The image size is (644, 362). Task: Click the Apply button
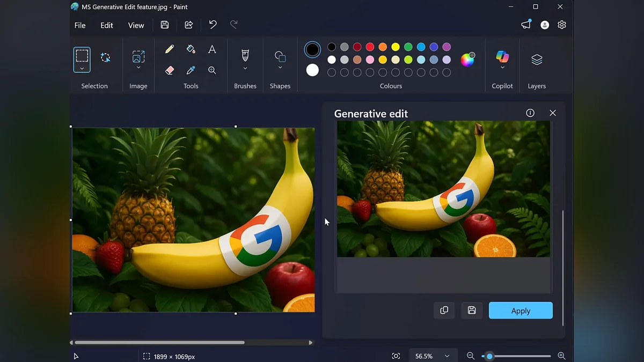click(520, 311)
